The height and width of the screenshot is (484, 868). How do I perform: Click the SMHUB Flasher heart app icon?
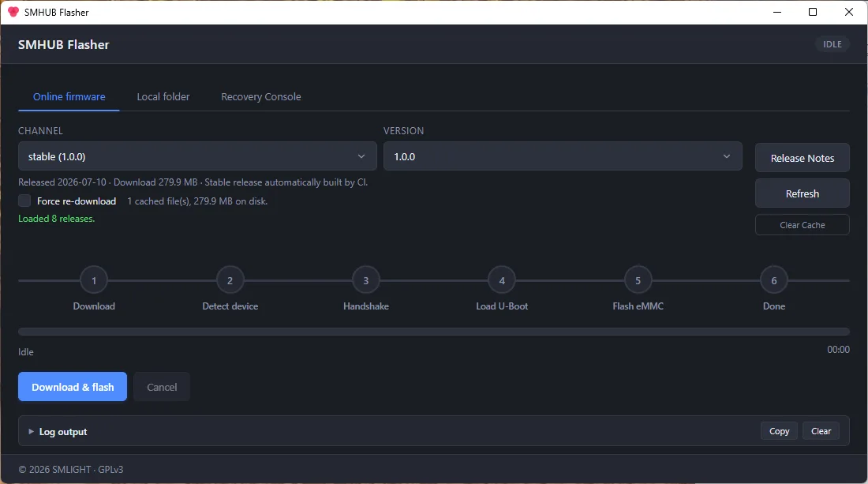click(x=13, y=12)
